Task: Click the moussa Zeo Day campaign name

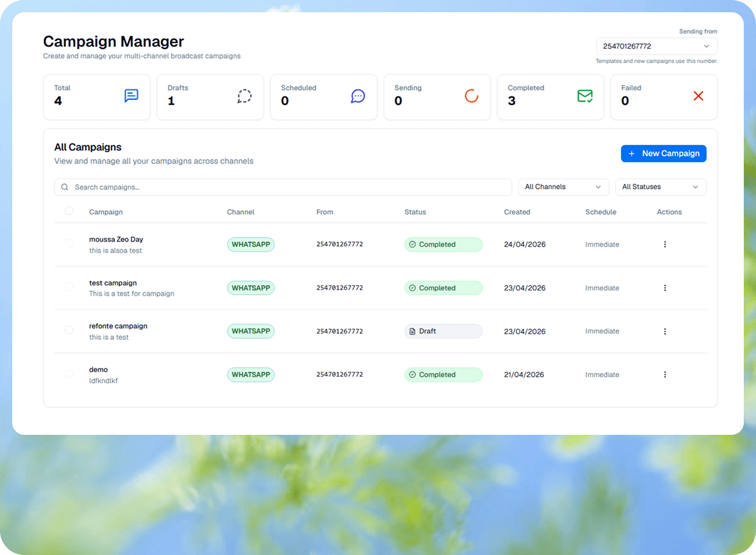Action: pyautogui.click(x=116, y=239)
